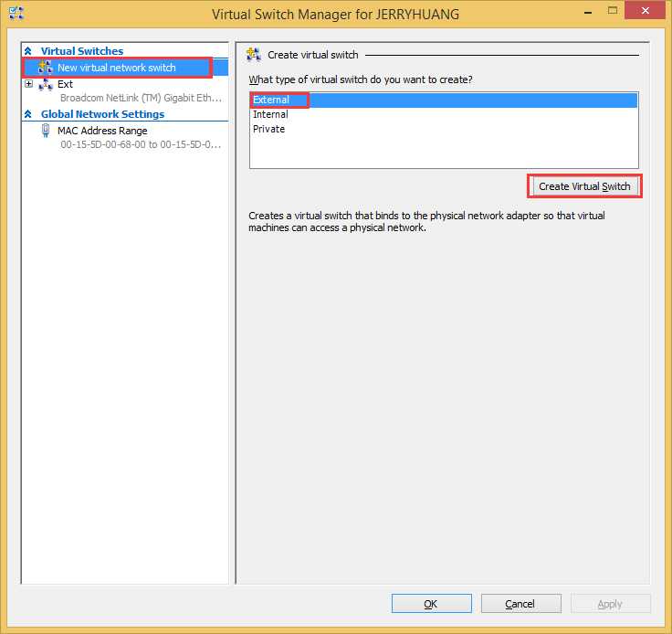Click the Create virtual switch header icon
Viewport: 672px width, 634px height.
[253, 55]
